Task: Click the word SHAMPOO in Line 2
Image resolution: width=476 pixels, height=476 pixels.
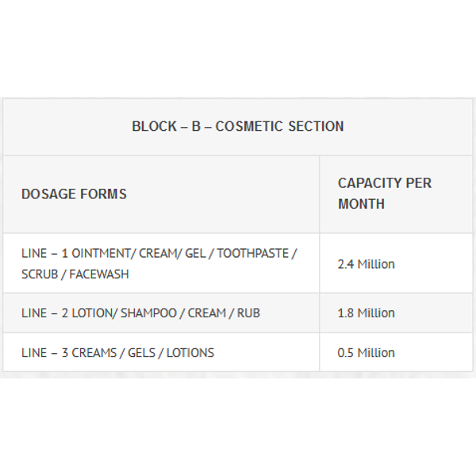Action: coord(148,313)
